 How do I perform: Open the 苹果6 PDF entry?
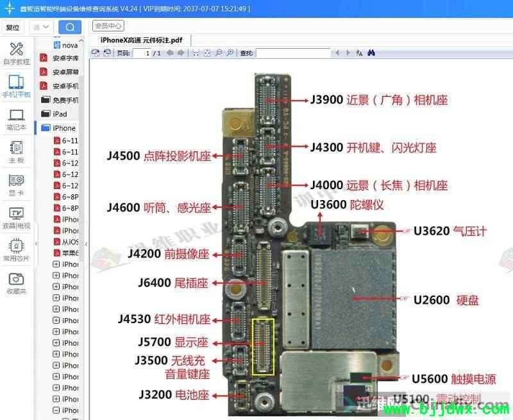[66, 253]
